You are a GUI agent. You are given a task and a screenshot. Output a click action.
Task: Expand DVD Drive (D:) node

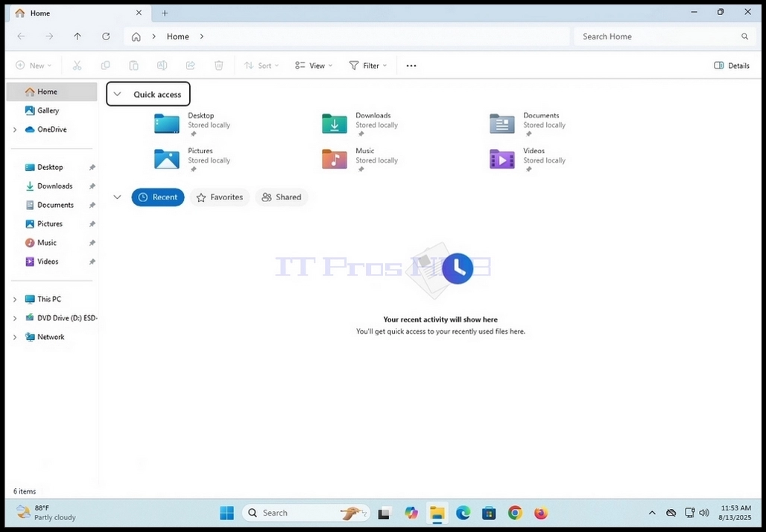tap(15, 318)
